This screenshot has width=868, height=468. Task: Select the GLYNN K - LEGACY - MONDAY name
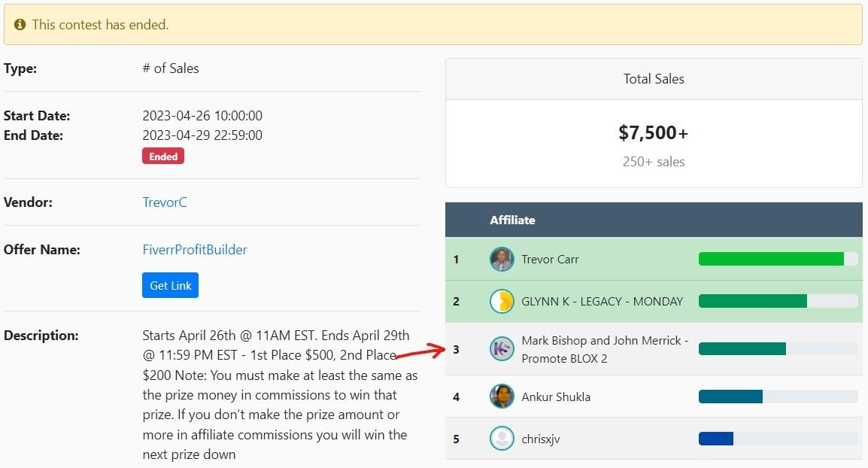[x=602, y=302]
